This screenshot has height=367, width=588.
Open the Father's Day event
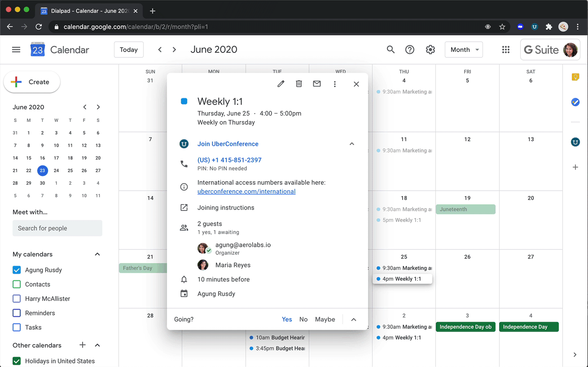pyautogui.click(x=143, y=268)
